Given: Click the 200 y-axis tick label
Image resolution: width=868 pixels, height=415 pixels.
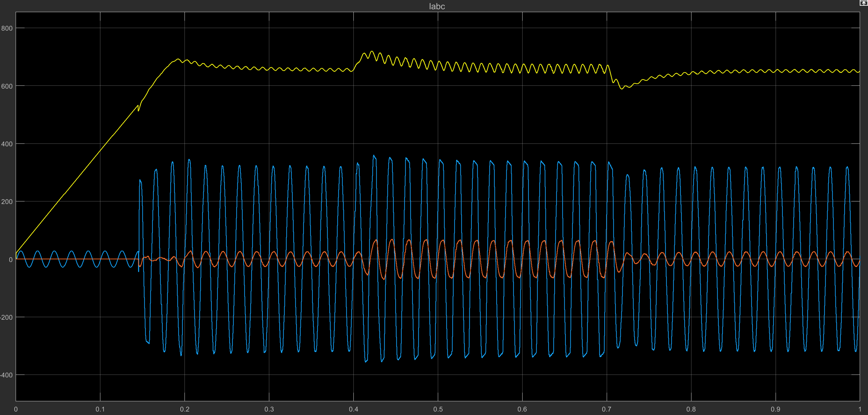Looking at the screenshot, I should 7,201.
